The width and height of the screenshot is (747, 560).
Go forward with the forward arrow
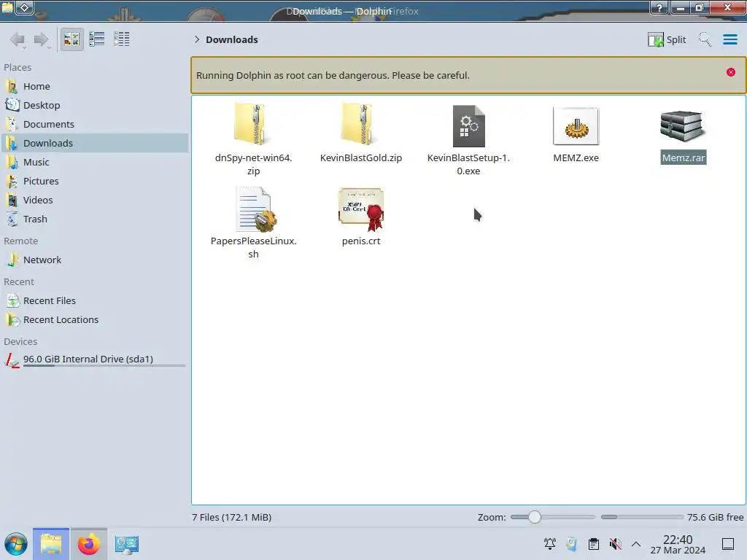[41, 39]
